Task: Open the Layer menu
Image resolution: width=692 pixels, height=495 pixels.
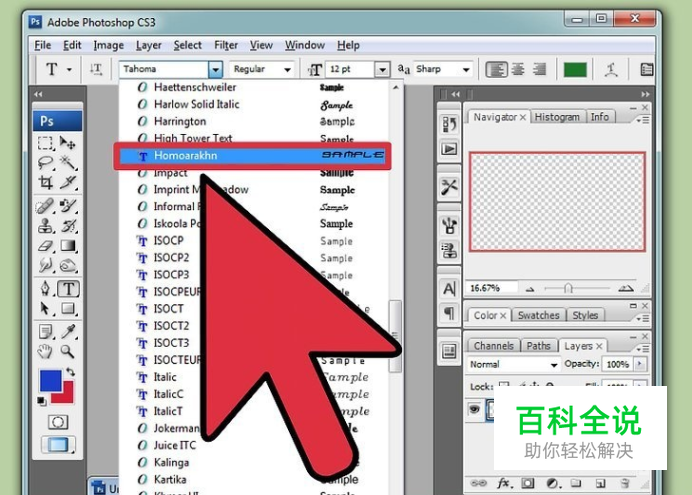Action: coord(149,45)
